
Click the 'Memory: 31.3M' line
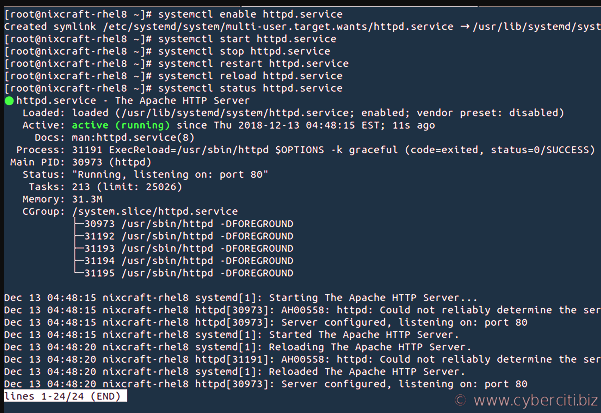(62, 199)
